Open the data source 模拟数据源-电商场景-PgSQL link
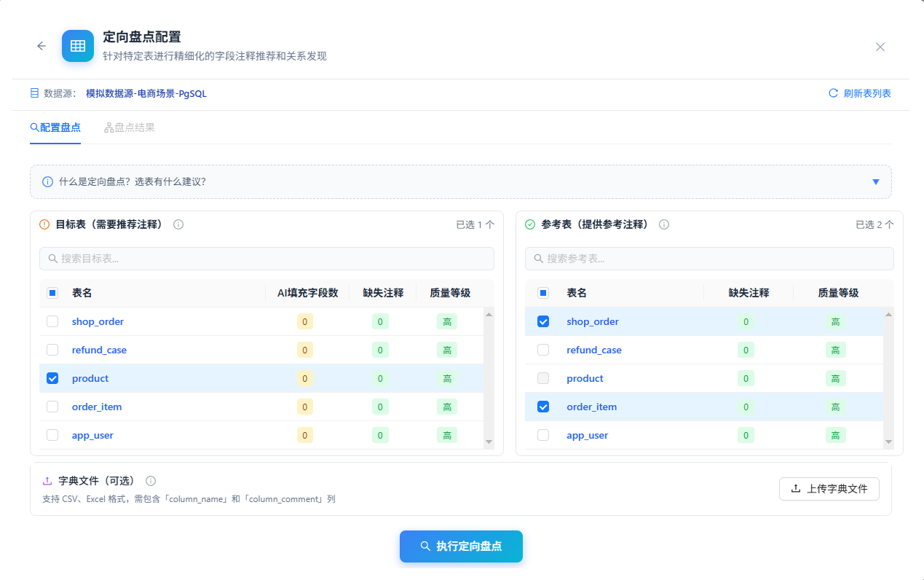This screenshot has width=924, height=580. [x=146, y=93]
